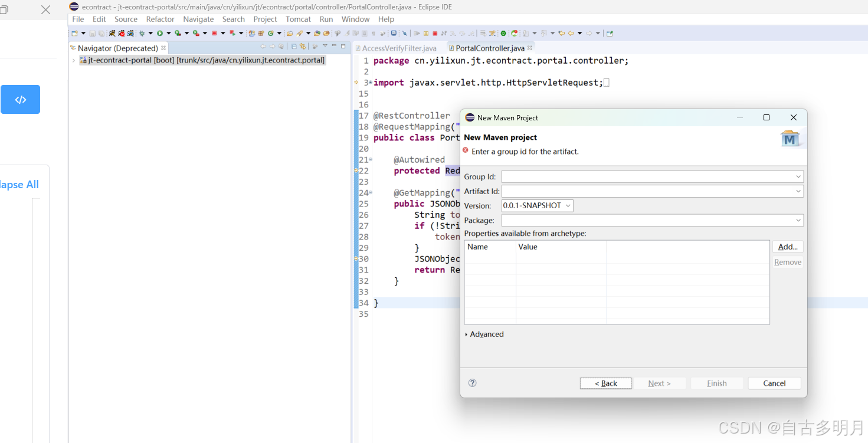The image size is (868, 443).
Task: Click the Coverage launch icon
Action: pyautogui.click(x=178, y=33)
